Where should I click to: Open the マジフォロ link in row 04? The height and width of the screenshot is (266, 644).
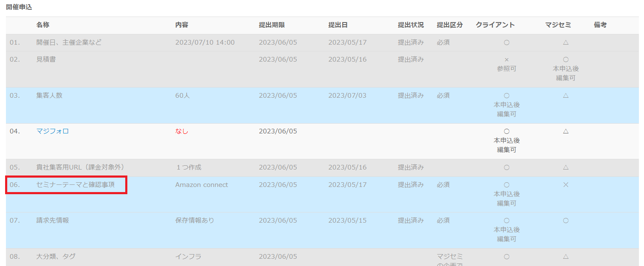point(53,131)
